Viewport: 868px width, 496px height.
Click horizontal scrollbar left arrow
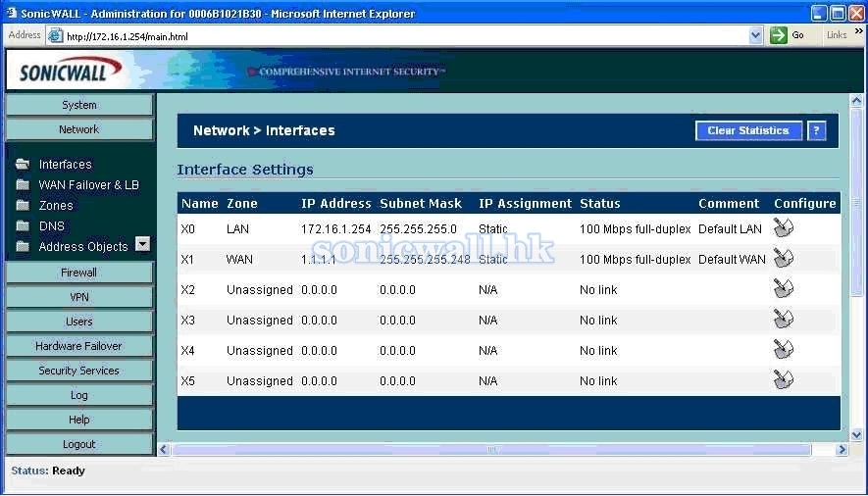(164, 449)
